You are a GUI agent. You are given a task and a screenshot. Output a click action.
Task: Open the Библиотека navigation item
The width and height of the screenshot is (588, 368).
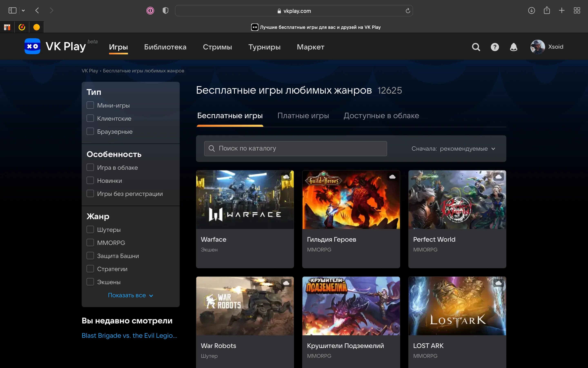point(165,47)
